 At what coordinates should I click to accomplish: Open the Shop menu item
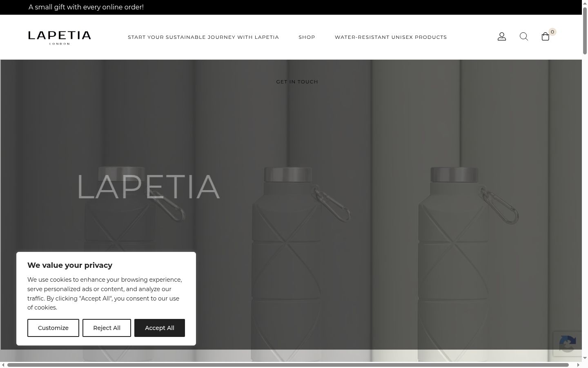point(307,37)
